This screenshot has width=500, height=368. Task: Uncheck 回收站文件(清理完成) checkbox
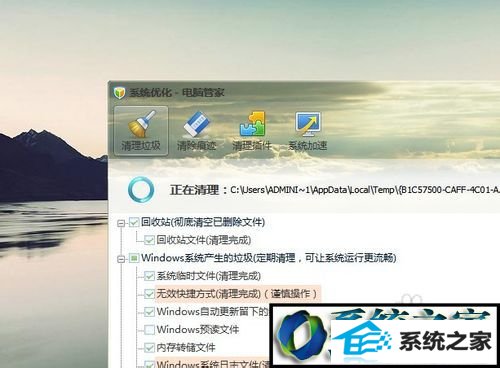[x=149, y=240]
